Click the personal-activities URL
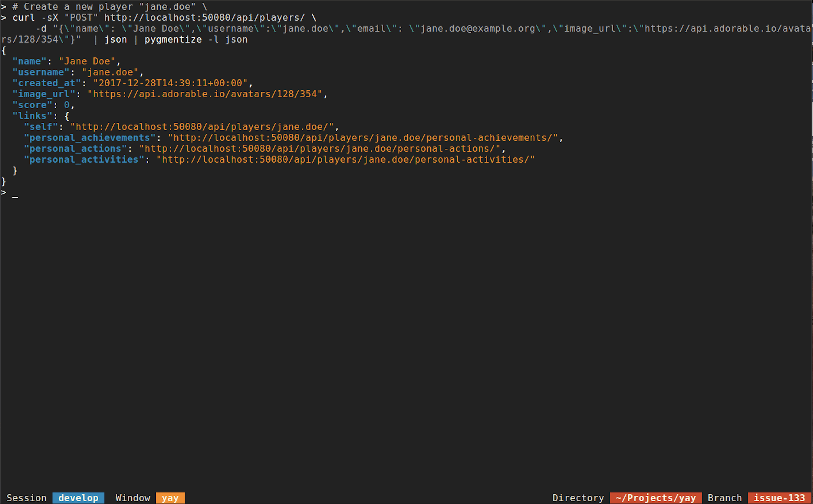The height and width of the screenshot is (504, 813). pos(345,160)
